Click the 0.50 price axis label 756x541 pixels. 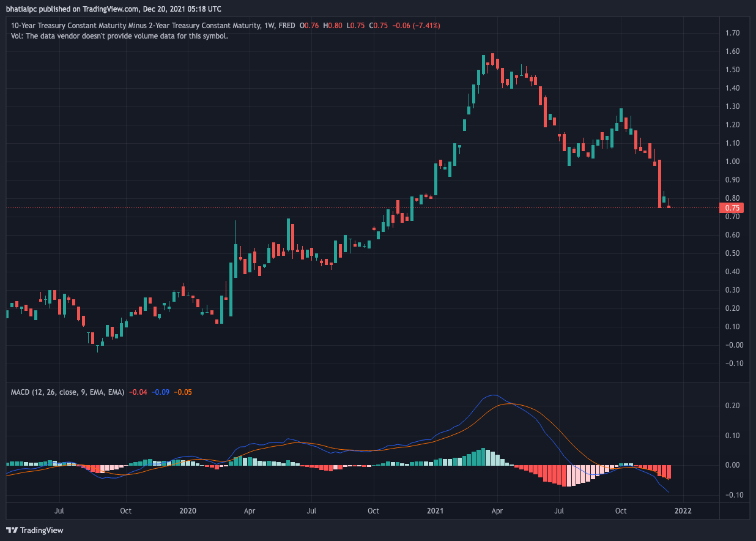pos(732,253)
